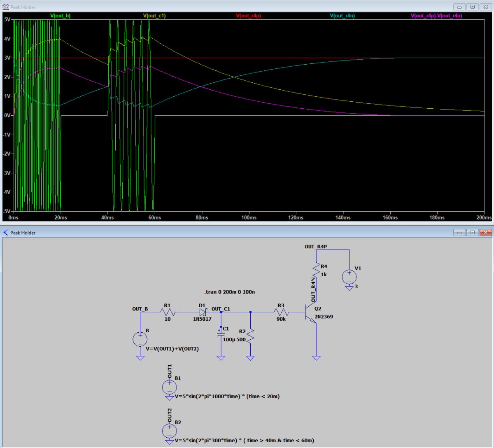Click the 1k value of R4
The width and height of the screenshot is (494, 448).
click(x=324, y=274)
